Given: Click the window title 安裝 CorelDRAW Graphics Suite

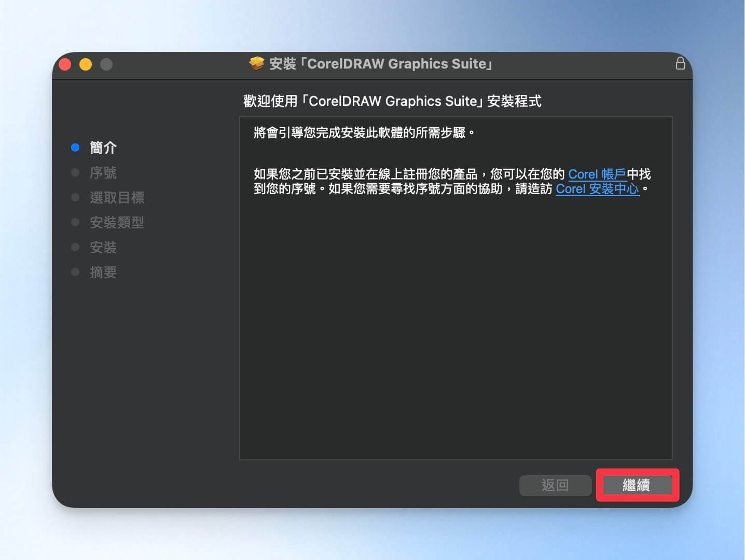Looking at the screenshot, I should click(x=380, y=64).
